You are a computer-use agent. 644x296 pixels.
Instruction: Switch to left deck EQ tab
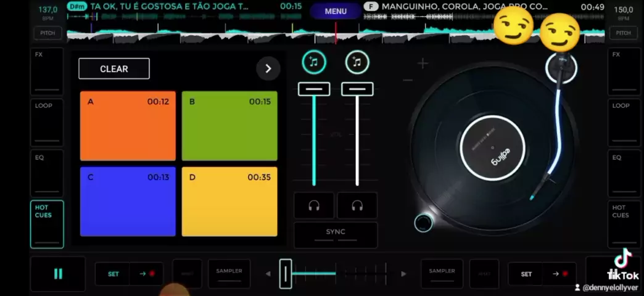pyautogui.click(x=47, y=173)
